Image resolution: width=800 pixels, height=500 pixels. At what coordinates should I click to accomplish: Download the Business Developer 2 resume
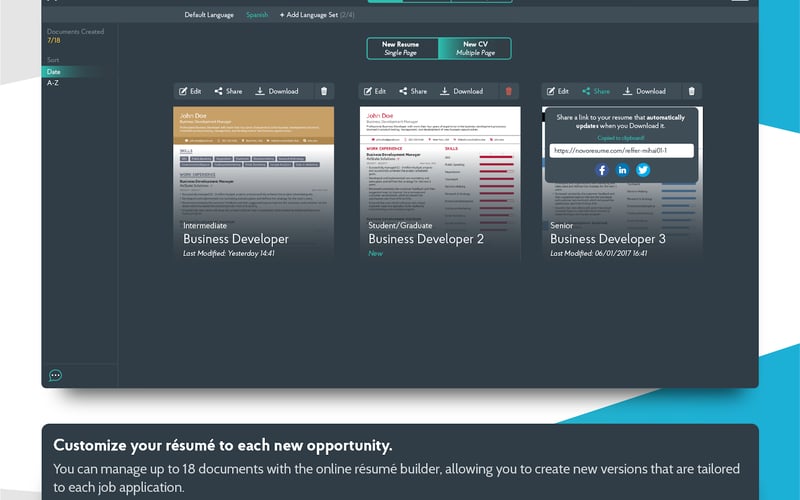coord(462,91)
